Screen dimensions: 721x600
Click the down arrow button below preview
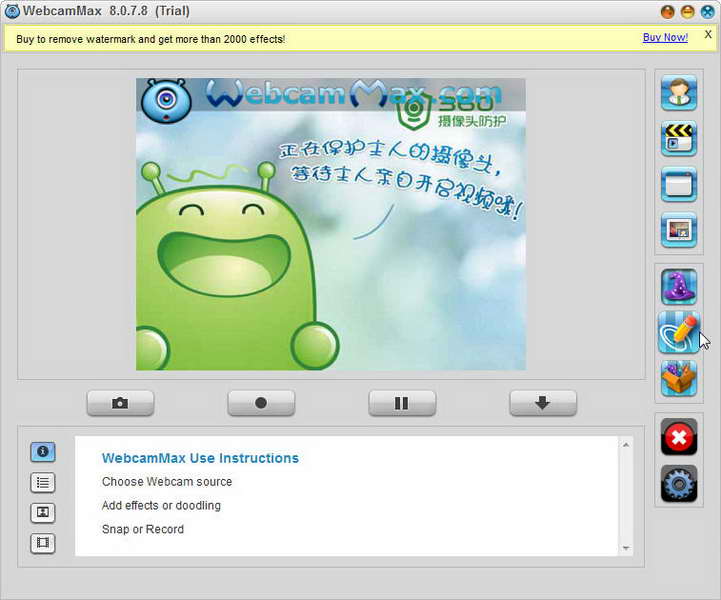tap(543, 403)
